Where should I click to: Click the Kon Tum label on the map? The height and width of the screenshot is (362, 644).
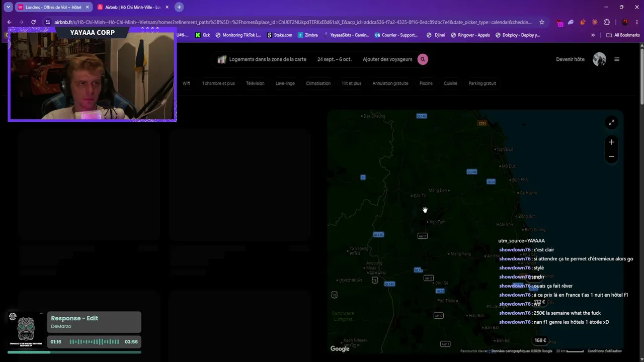coord(437,222)
